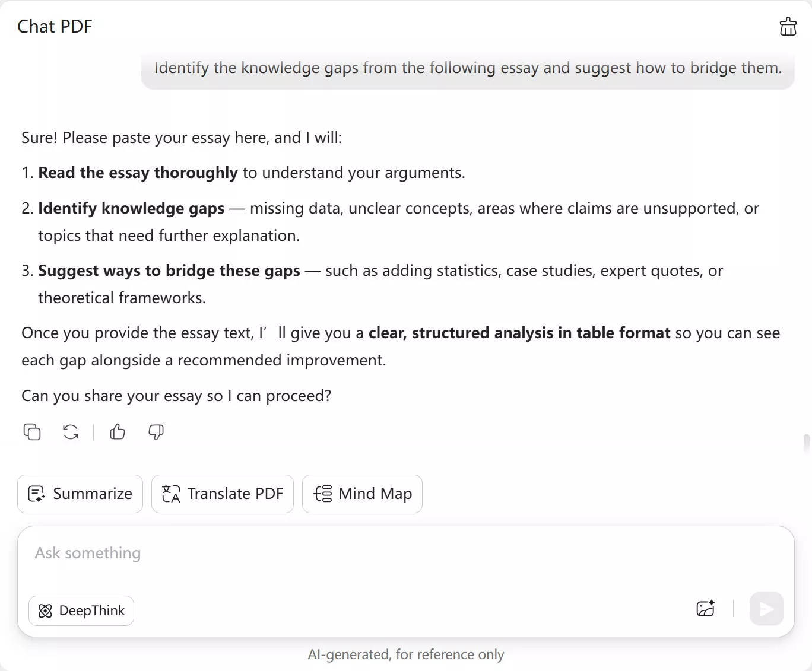Click the Summarize quick action
The height and width of the screenshot is (671, 812).
click(x=80, y=494)
